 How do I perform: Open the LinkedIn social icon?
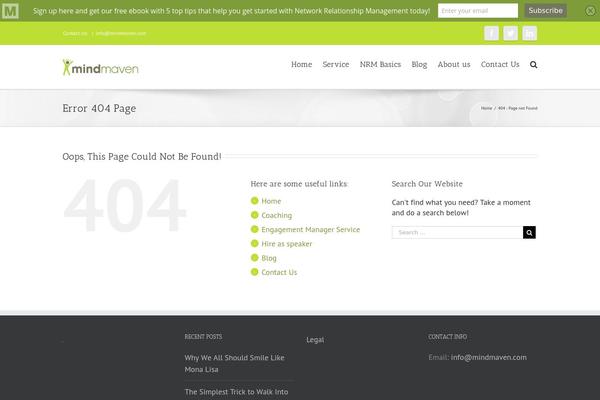[530, 33]
